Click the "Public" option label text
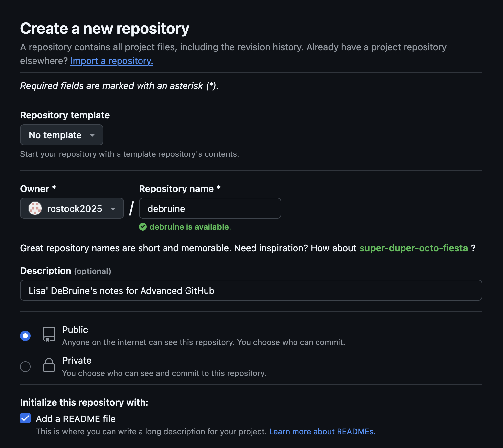The image size is (503, 448). pyautogui.click(x=75, y=330)
